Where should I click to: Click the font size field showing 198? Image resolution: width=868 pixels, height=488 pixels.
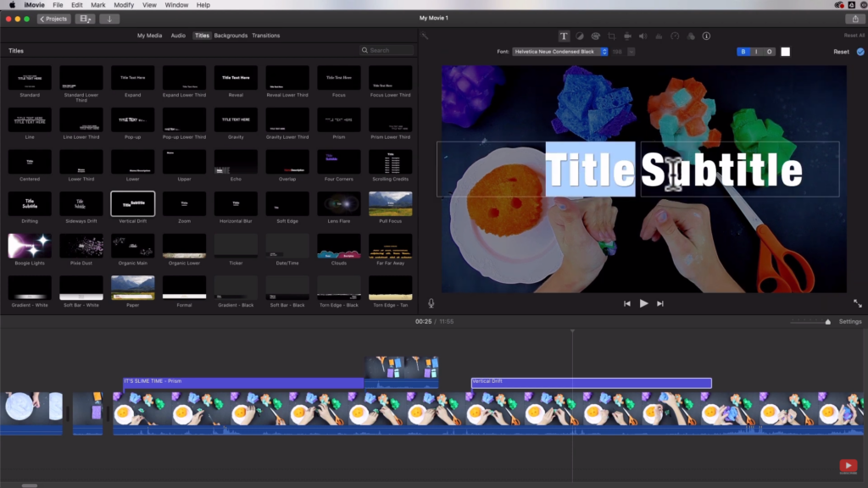point(617,52)
